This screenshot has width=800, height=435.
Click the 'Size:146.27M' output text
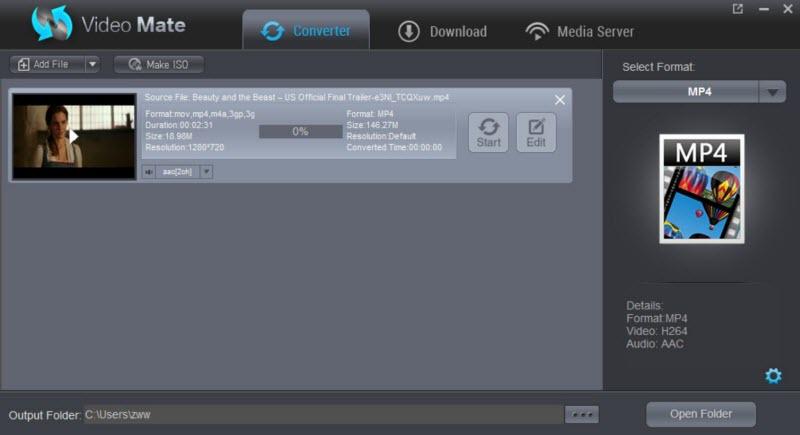(372, 125)
